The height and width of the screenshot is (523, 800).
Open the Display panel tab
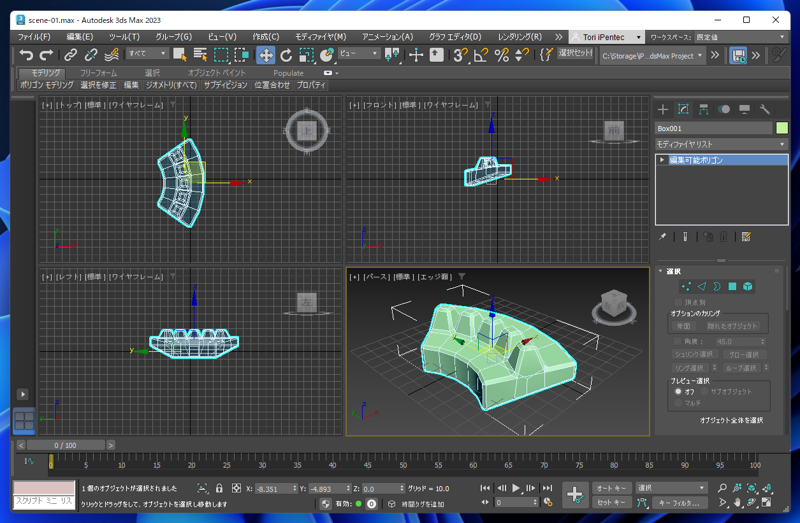pos(744,109)
